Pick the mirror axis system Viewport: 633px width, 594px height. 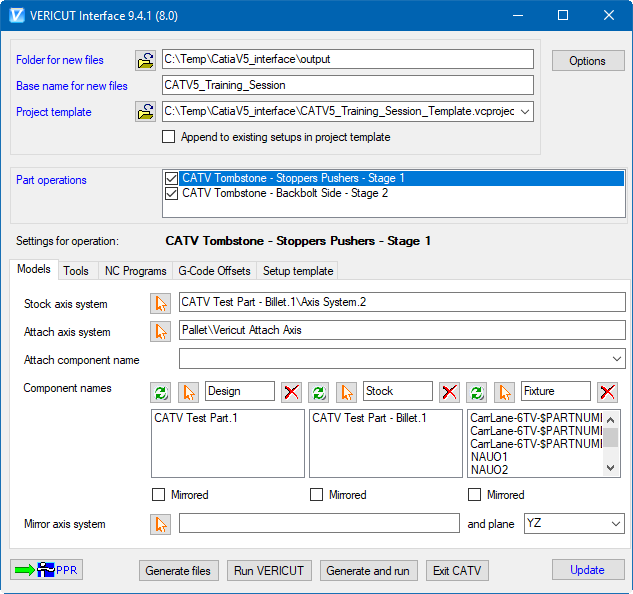[161, 525]
